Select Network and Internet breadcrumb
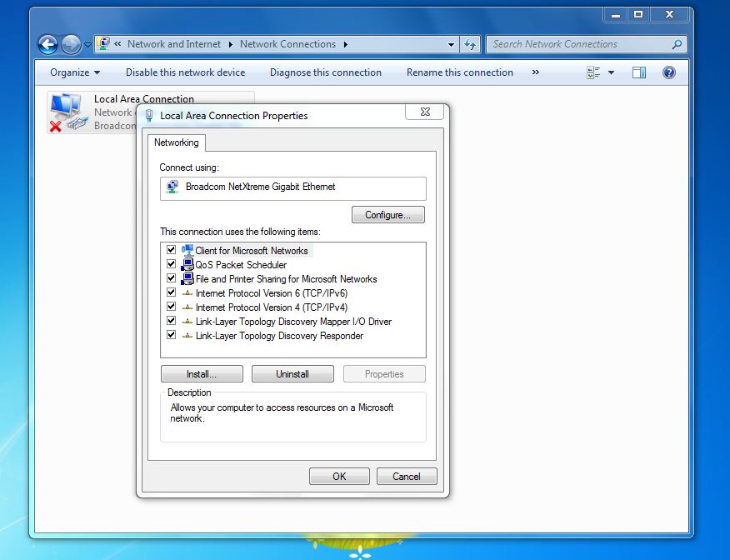Screen dimensions: 730x560 173,44
